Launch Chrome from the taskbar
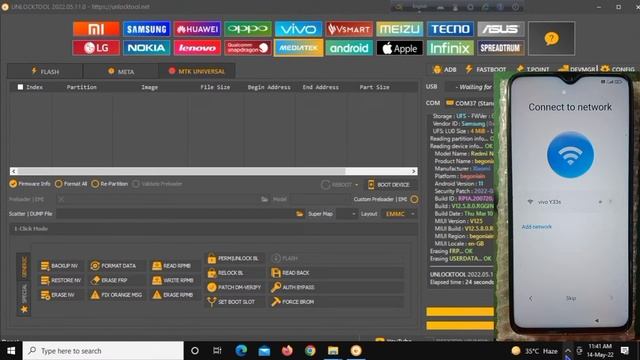This screenshot has height=360, width=640. tap(310, 351)
